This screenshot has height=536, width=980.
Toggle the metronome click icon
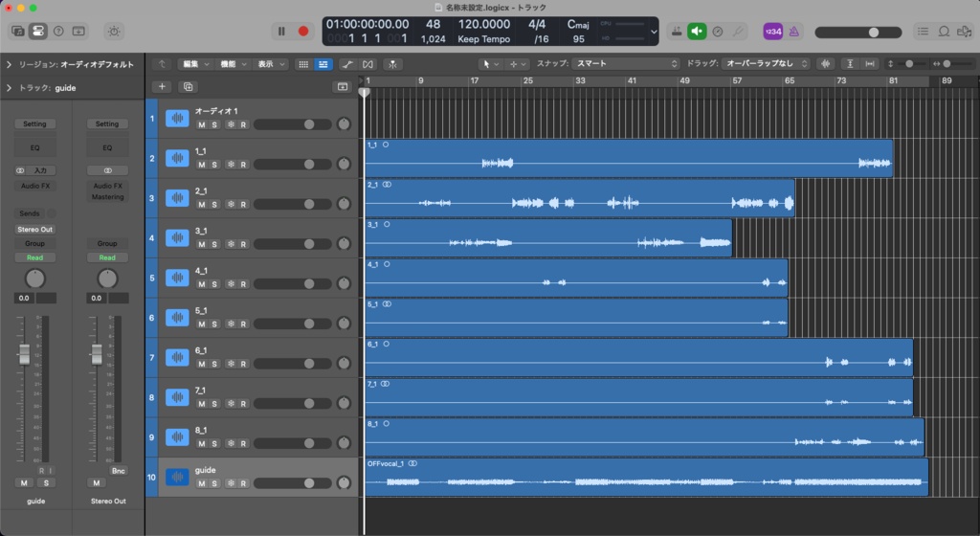793,31
